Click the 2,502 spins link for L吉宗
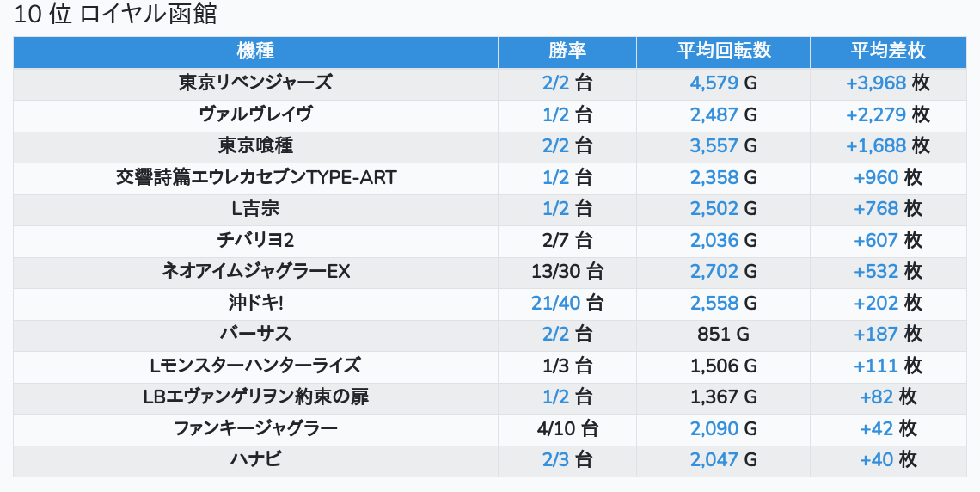The height and width of the screenshot is (492, 980). tap(714, 209)
